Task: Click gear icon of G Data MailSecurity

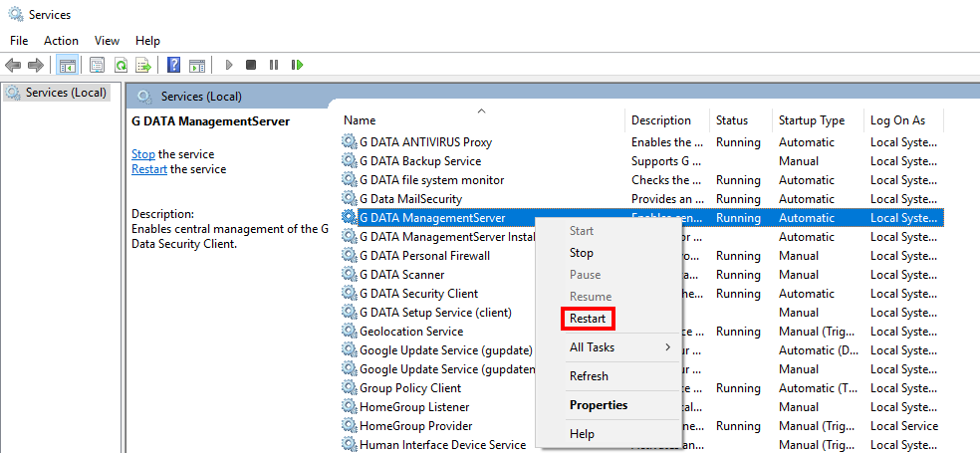Action: [x=349, y=199]
